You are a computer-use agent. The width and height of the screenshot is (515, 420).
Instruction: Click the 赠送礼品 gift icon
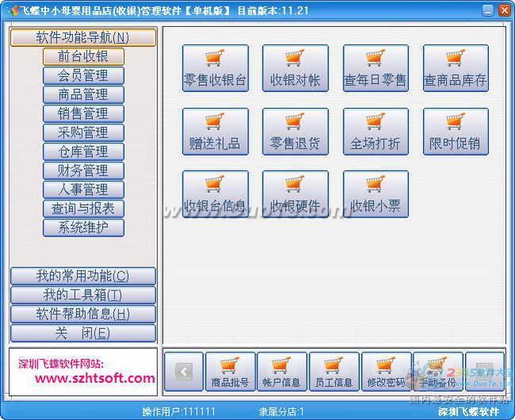(x=215, y=132)
